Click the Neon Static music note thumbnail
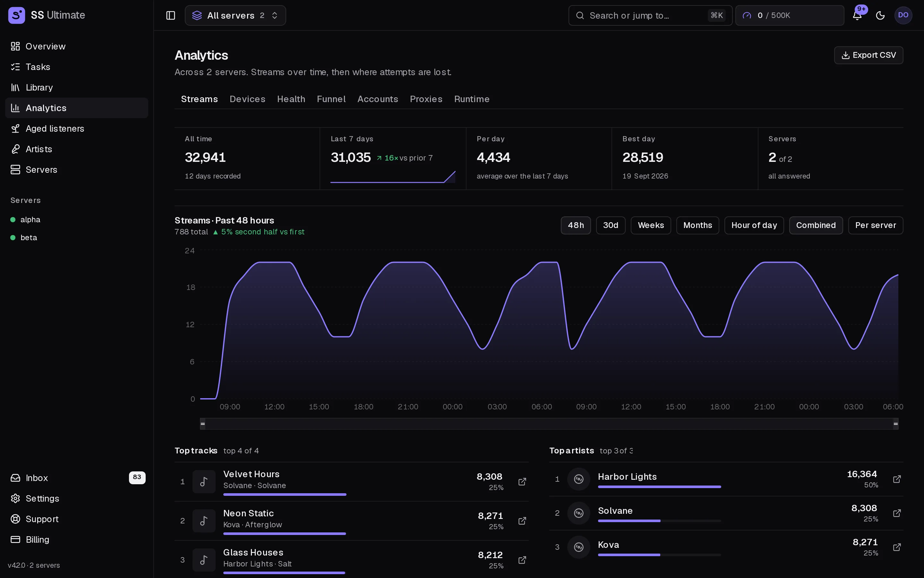This screenshot has height=578, width=924. pos(204,521)
